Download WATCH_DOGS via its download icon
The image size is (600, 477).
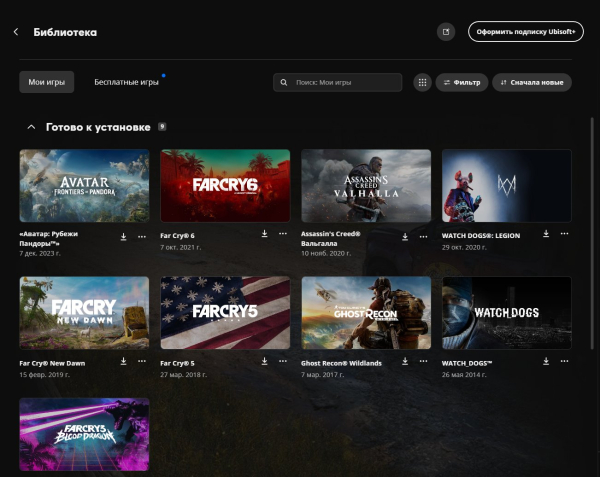[546, 361]
